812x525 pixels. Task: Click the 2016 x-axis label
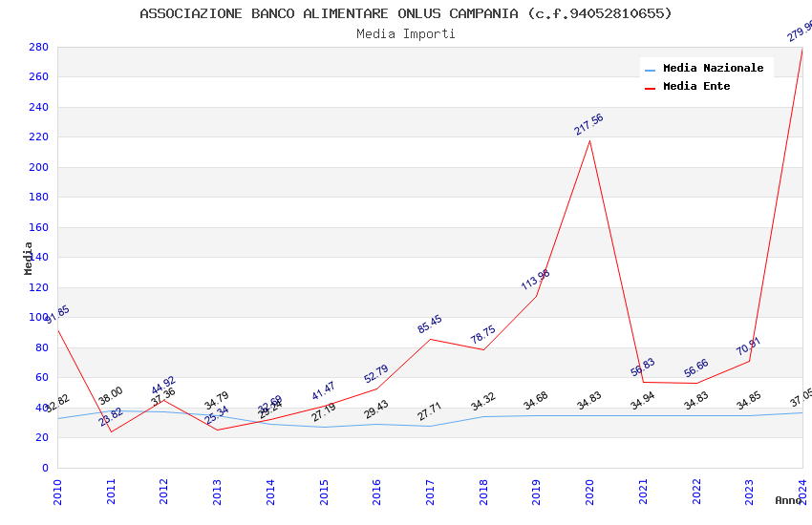(x=376, y=492)
